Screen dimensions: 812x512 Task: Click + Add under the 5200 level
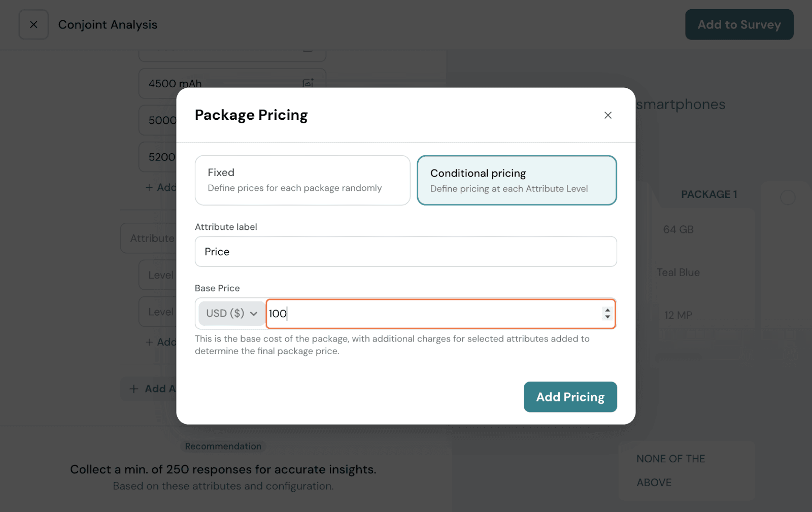pyautogui.click(x=161, y=187)
